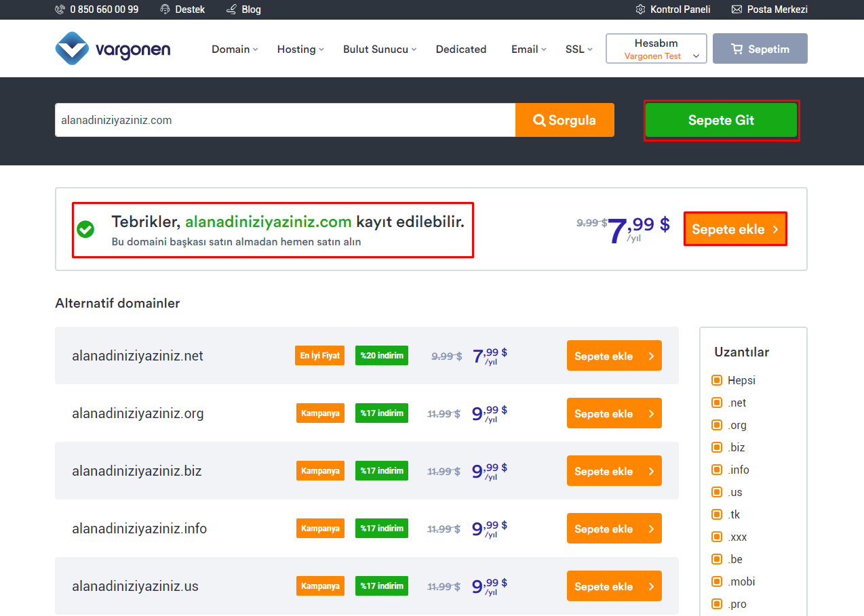Click the green Sepete Git button

click(722, 121)
